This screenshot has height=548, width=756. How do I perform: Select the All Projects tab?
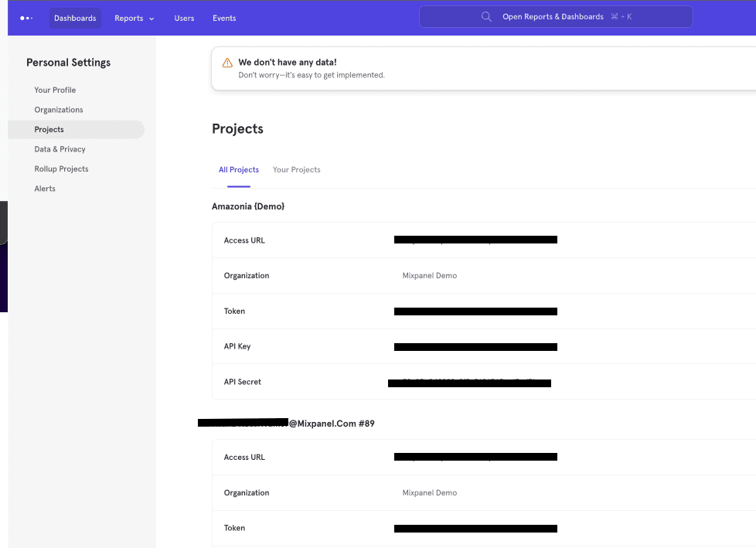pyautogui.click(x=238, y=169)
